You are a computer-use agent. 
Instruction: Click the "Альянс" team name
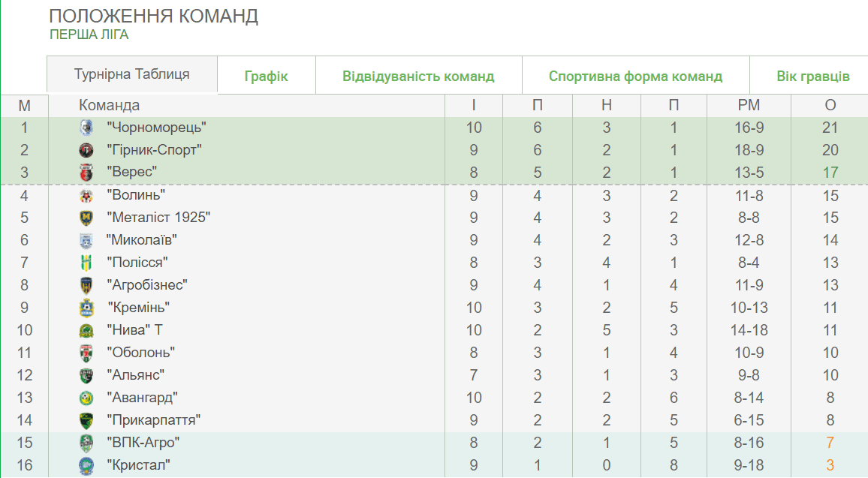[x=135, y=375]
